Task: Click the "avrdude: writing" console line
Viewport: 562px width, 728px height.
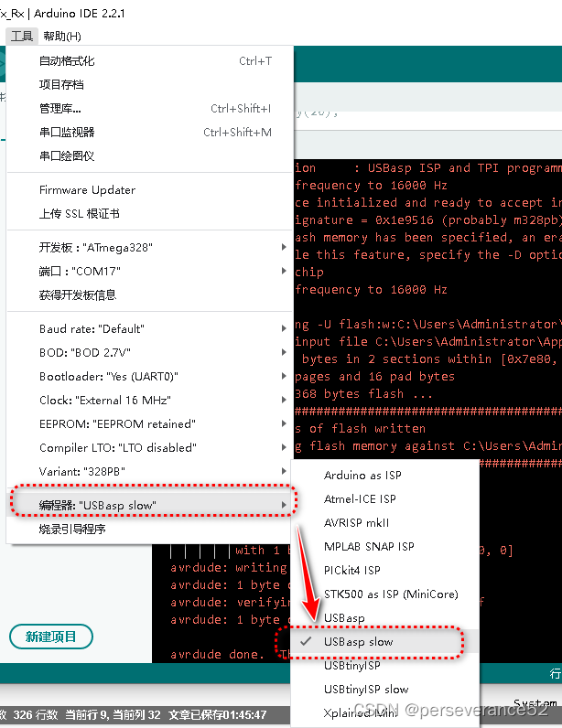Action: (228, 567)
